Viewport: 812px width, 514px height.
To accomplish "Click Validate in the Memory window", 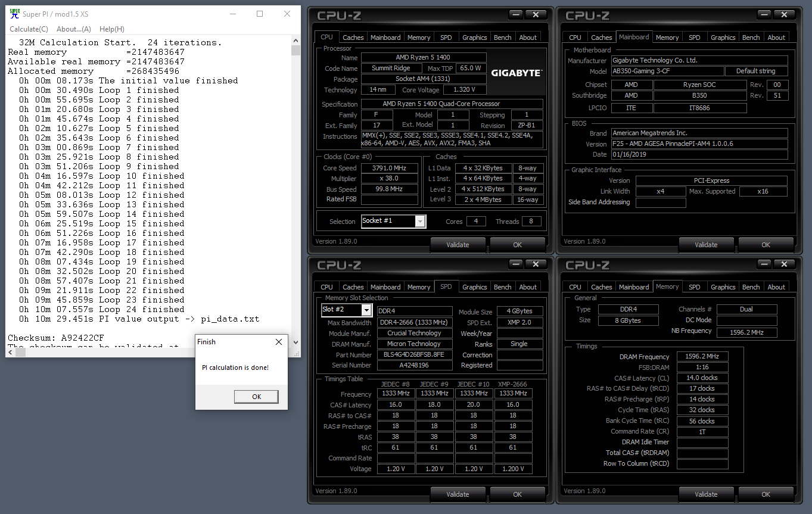I will click(706, 494).
